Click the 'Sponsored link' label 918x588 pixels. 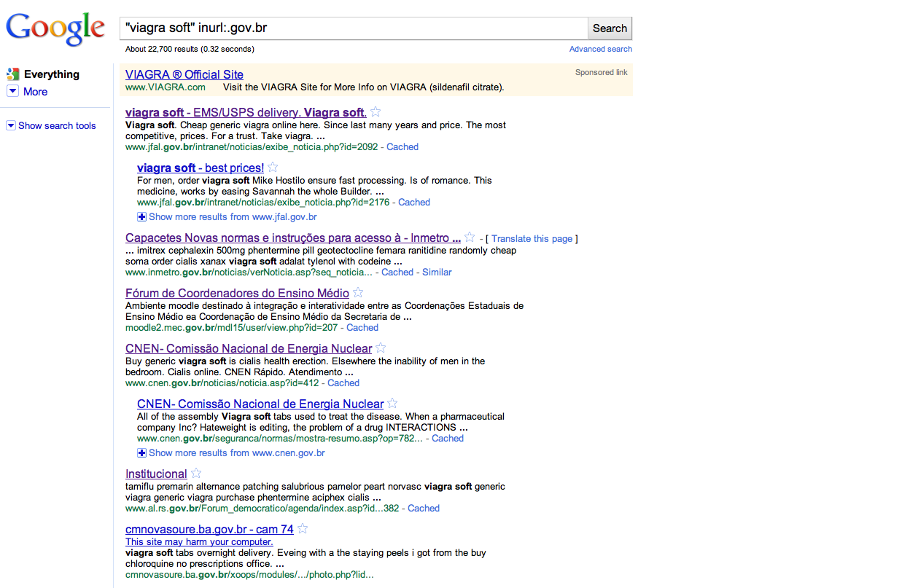point(602,72)
